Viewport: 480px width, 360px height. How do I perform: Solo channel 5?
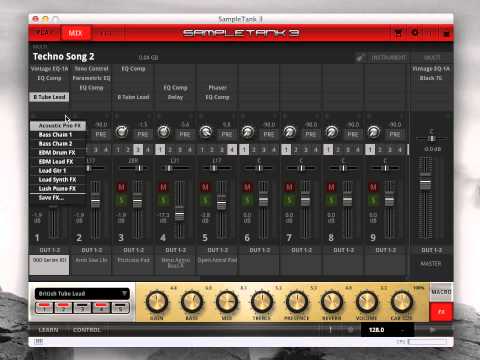click(205, 200)
